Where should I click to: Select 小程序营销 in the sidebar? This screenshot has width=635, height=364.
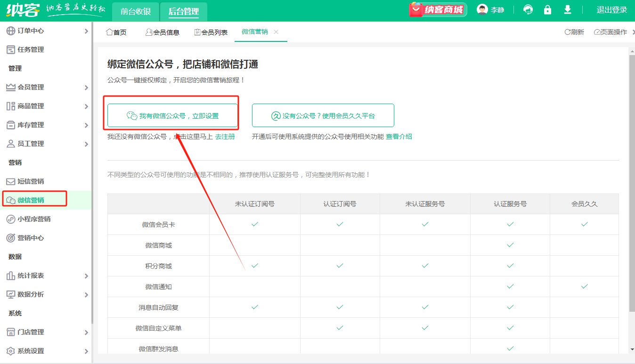(34, 219)
